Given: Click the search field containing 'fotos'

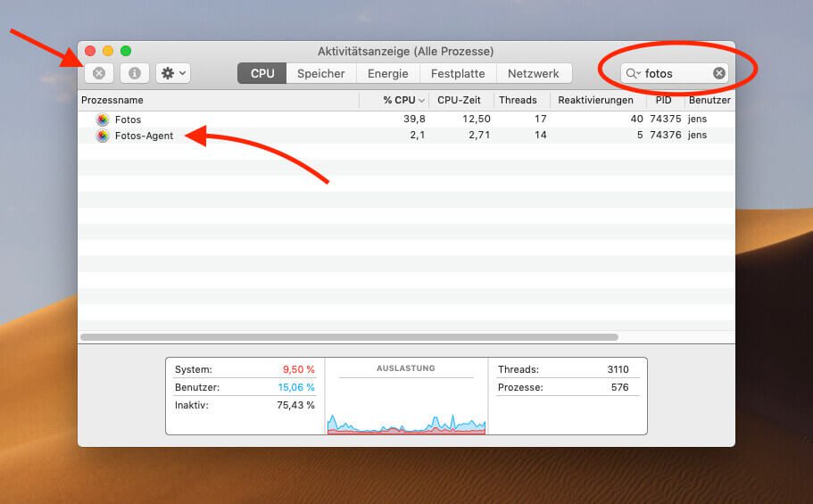Looking at the screenshot, I should 675,73.
